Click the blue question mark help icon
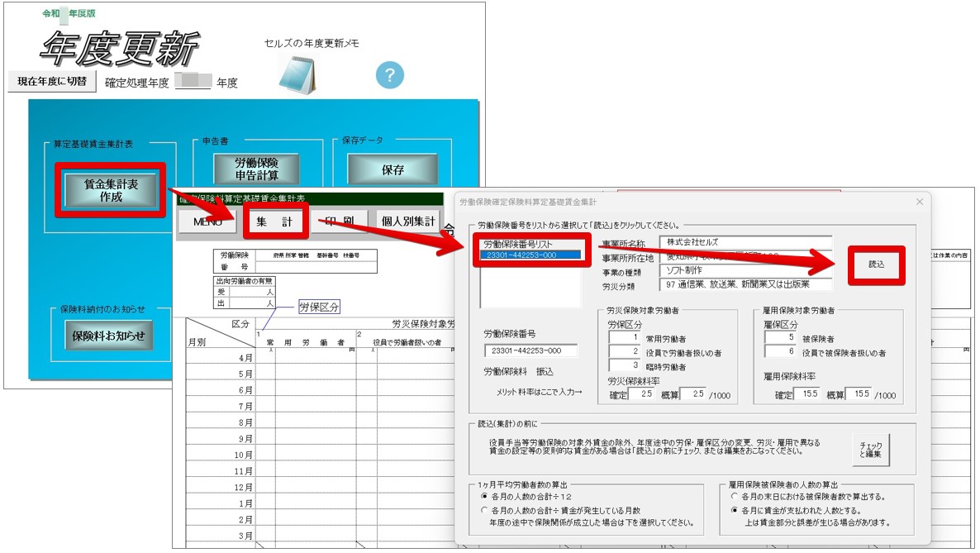The image size is (980, 553). click(389, 75)
